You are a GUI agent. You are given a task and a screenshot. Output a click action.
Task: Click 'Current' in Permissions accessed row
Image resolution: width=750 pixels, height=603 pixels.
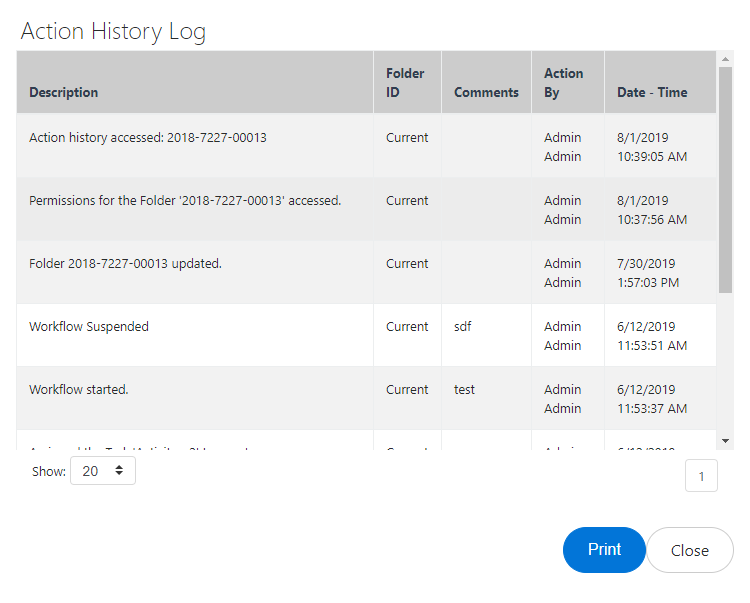coord(407,200)
